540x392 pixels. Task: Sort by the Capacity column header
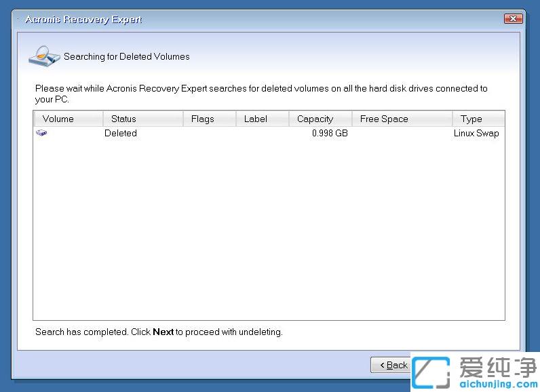(x=321, y=119)
